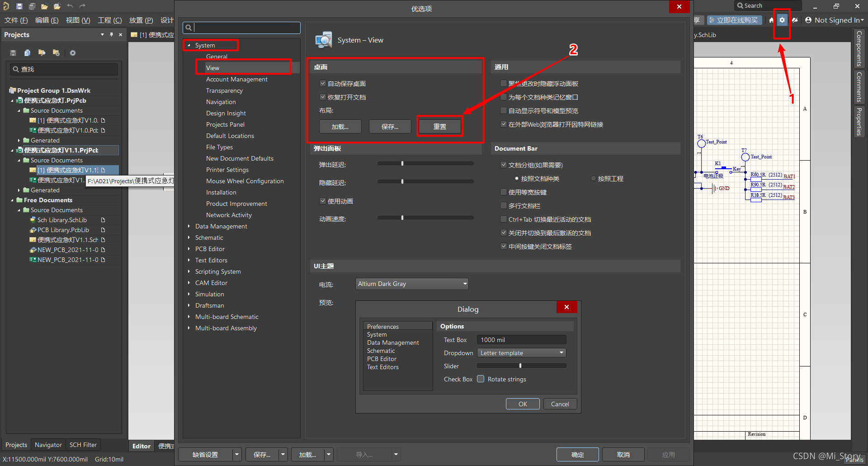Open the 编辑 (E) menu
The height and width of the screenshot is (466, 868).
point(47,20)
